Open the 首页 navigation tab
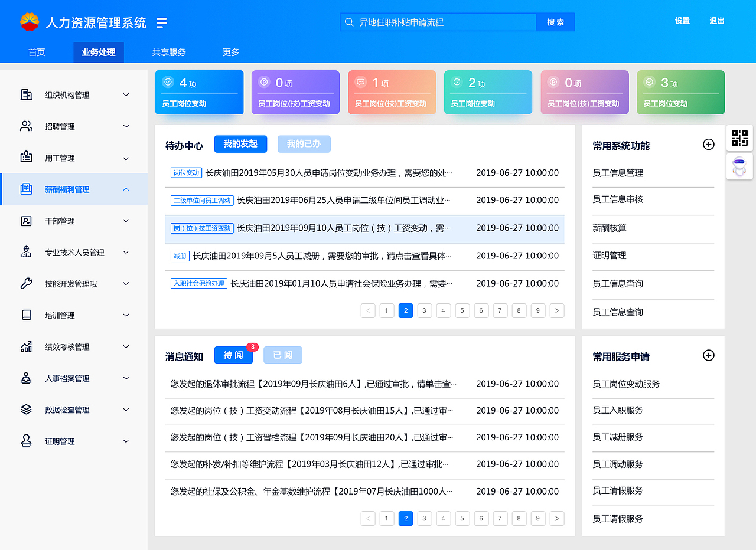 click(x=36, y=52)
